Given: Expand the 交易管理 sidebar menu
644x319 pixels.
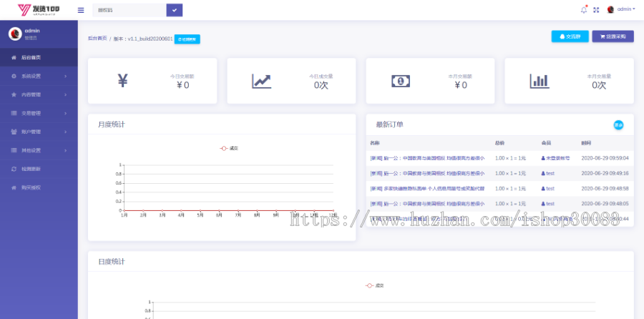Looking at the screenshot, I should [39, 113].
